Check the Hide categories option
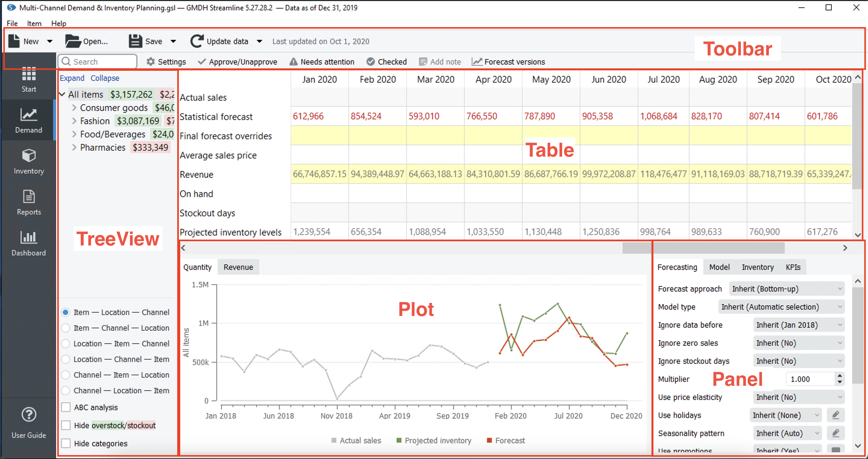Screen dimensions: 868x459 coord(66,443)
